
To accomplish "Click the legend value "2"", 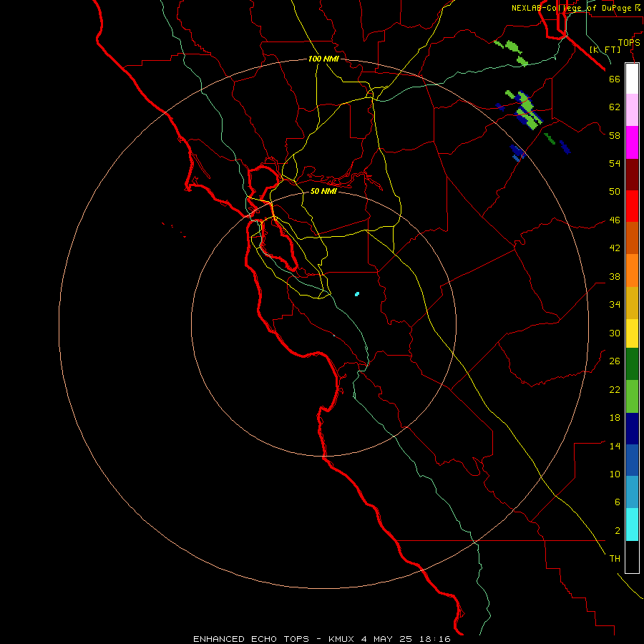I will pyautogui.click(x=617, y=530).
